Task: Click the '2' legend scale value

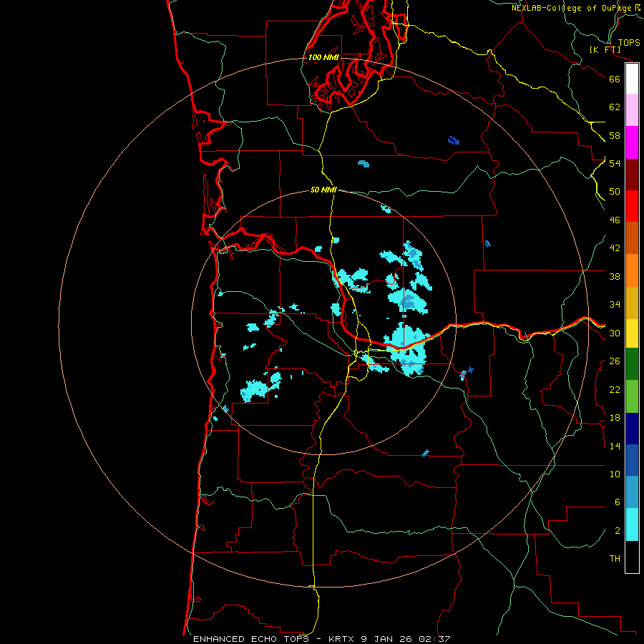Action: coord(618,531)
